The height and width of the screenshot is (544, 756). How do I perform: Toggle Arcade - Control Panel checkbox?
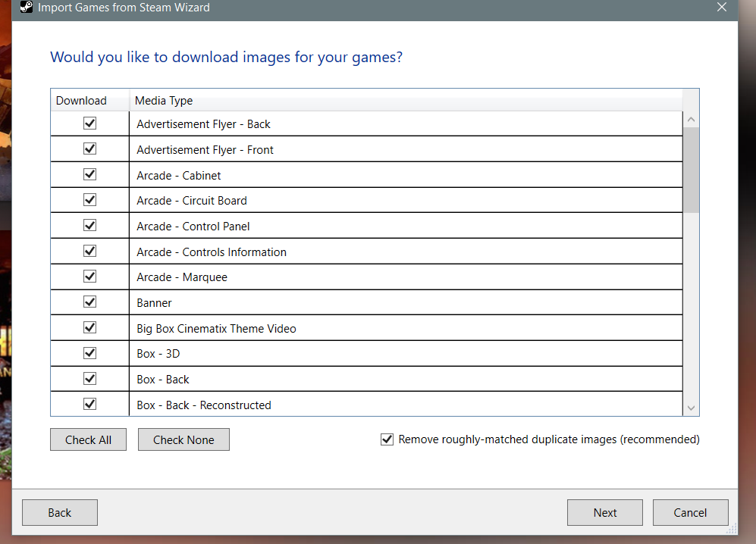[89, 226]
